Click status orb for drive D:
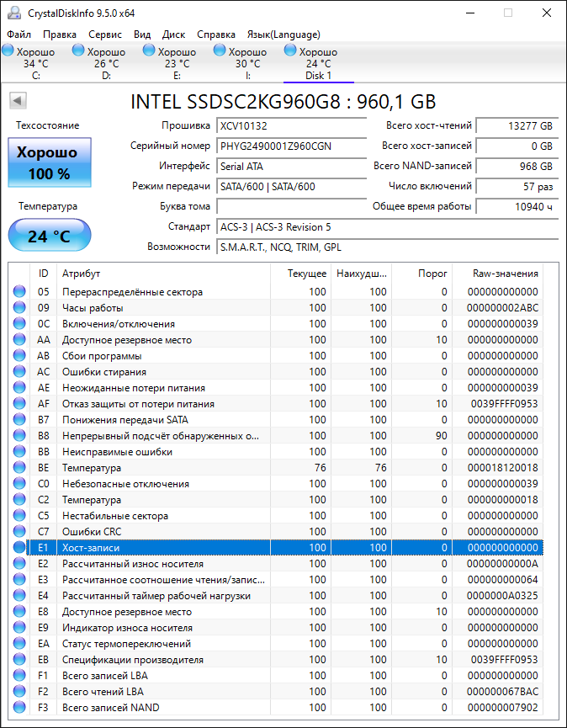The width and height of the screenshot is (567, 728). pyautogui.click(x=79, y=50)
